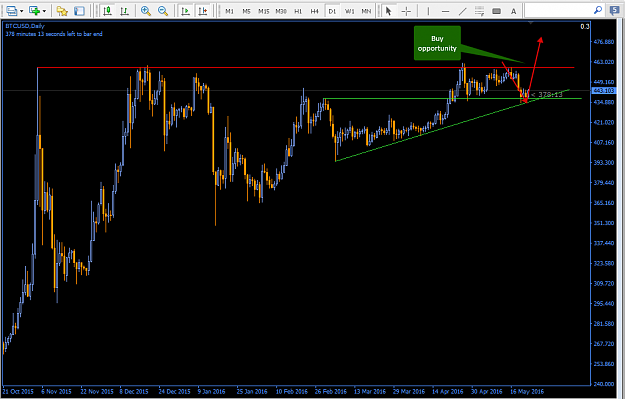Image resolution: width=625 pixels, height=399 pixels.
Task: Toggle the Chart Shift button
Action: click(203, 11)
